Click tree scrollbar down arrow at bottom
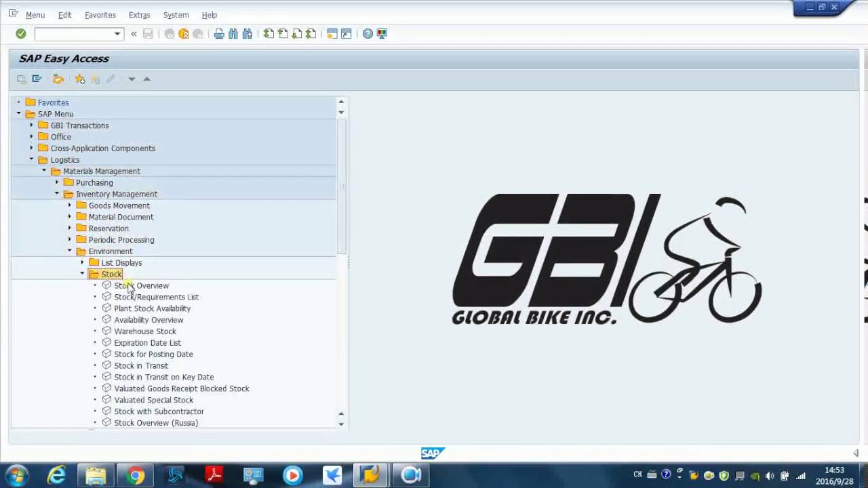The image size is (868, 488). point(341,424)
